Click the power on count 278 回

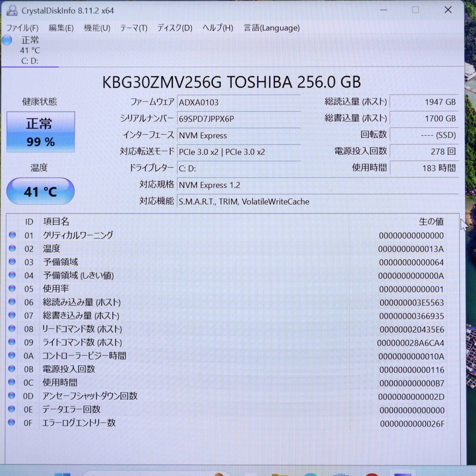coord(424,152)
